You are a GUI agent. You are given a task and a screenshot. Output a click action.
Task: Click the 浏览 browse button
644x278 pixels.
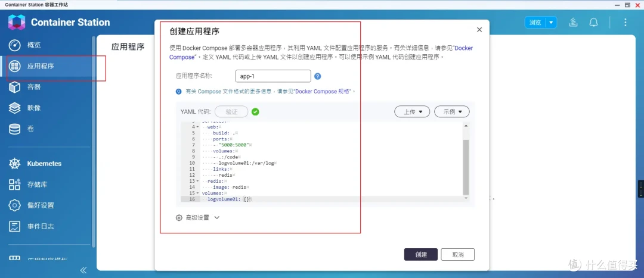[535, 22]
